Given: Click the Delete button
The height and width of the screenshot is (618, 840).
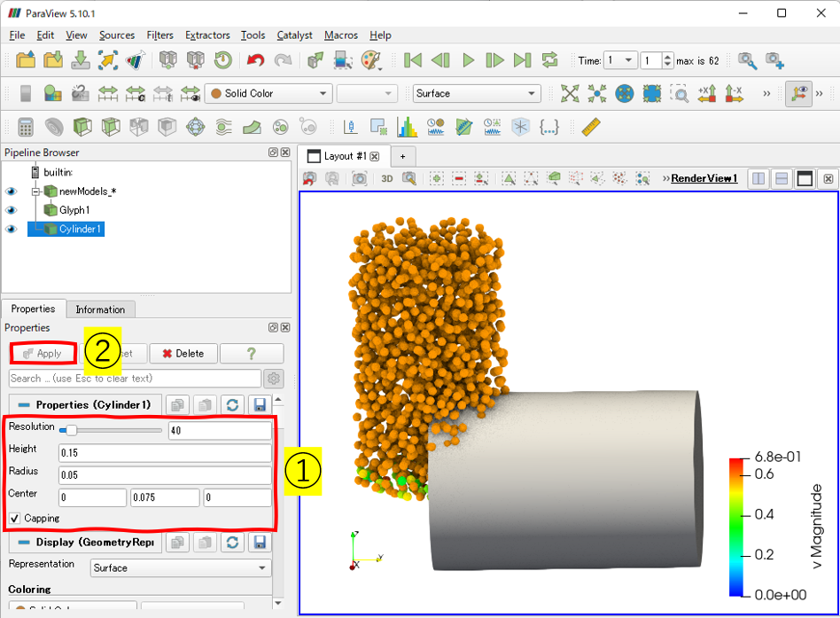Looking at the screenshot, I should 182,353.
